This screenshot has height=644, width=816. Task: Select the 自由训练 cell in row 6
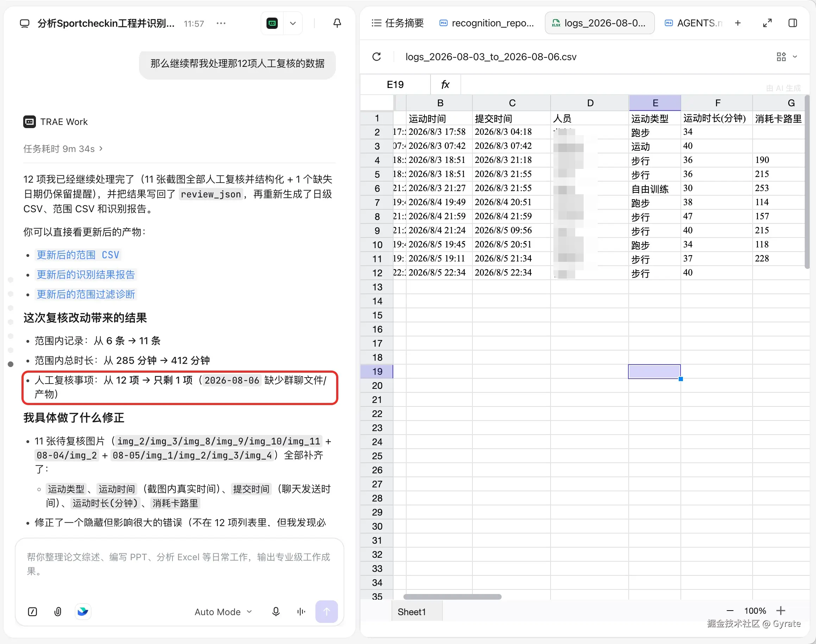(x=655, y=189)
